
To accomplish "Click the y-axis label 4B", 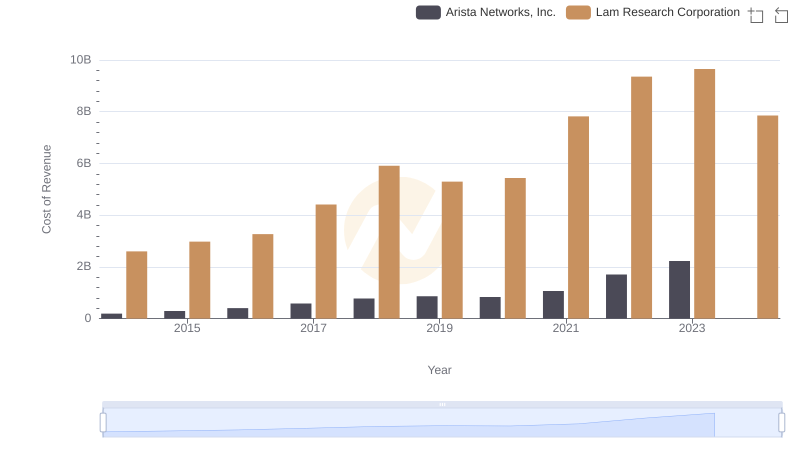I will tap(84, 215).
